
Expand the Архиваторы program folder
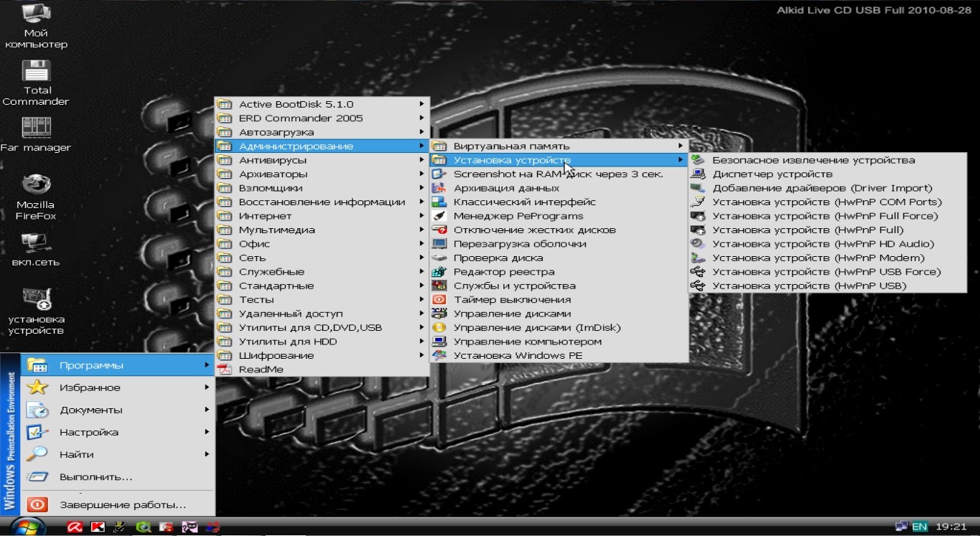point(322,174)
